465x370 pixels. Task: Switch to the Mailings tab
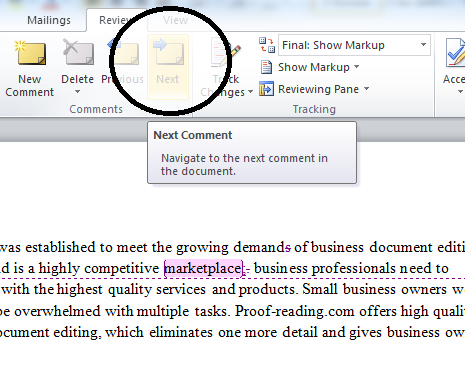click(x=49, y=20)
